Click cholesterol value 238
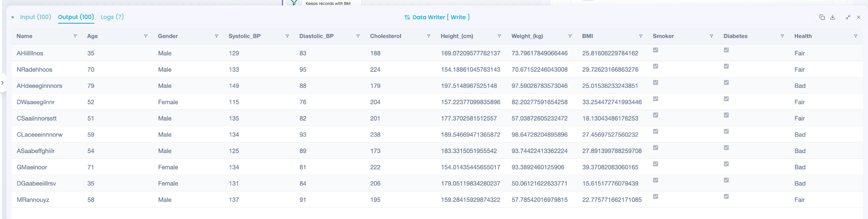Viewport: 868px width, 219px height. (376, 135)
